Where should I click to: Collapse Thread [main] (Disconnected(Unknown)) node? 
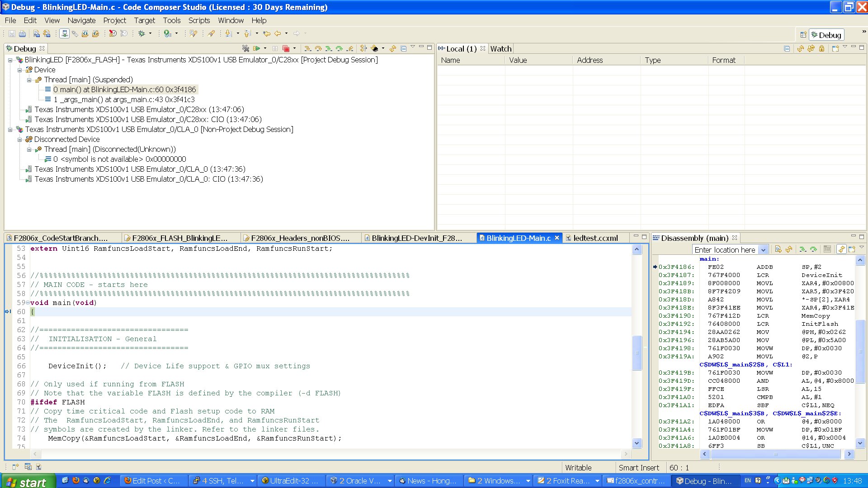pos(29,149)
